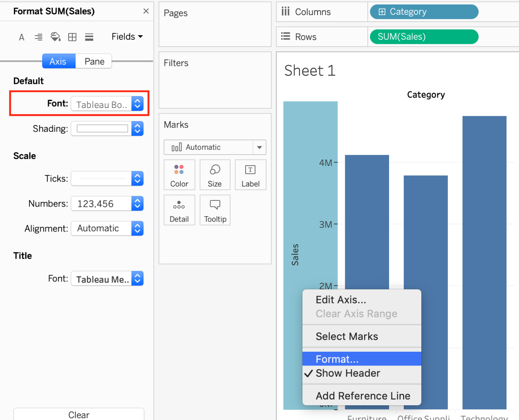Choose Format... from the context menu

[337, 359]
